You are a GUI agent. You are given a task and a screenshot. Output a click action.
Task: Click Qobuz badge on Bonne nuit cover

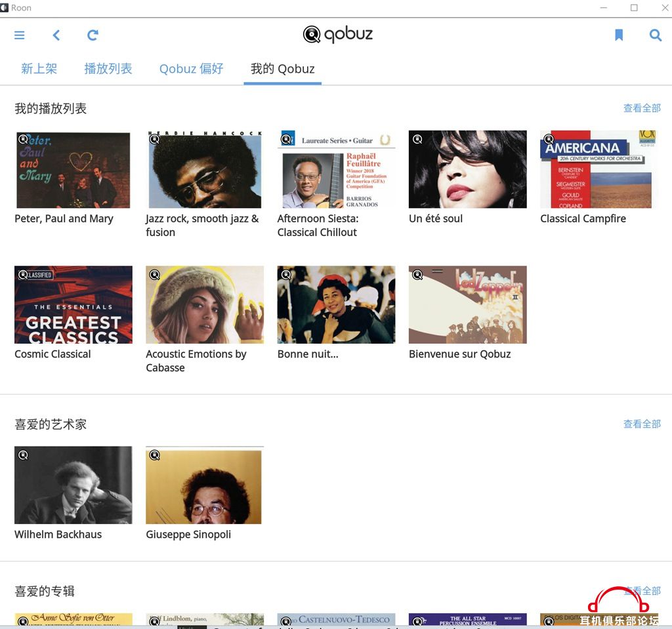coord(286,275)
